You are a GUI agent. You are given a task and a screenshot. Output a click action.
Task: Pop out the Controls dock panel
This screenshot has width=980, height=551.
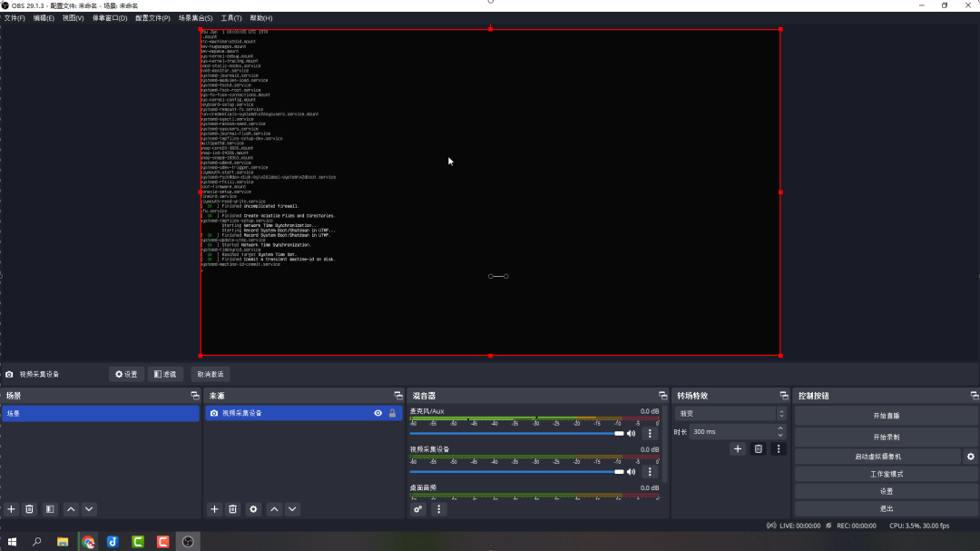975,395
